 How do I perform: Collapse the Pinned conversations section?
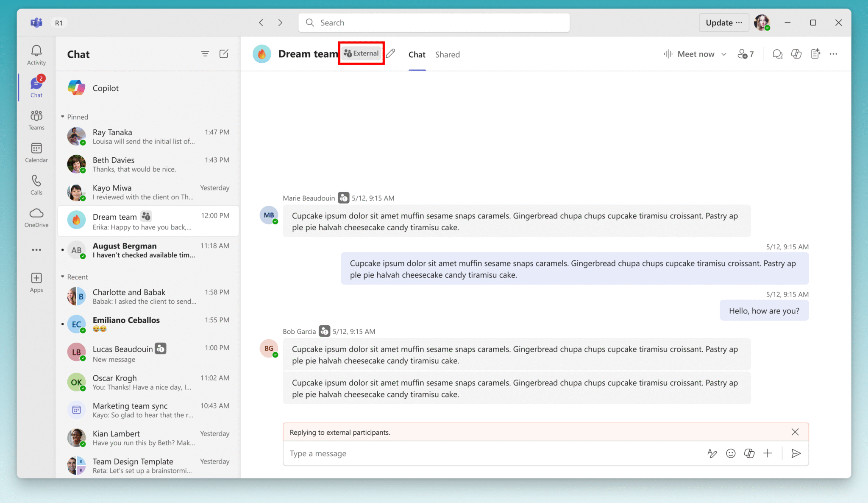(x=63, y=117)
